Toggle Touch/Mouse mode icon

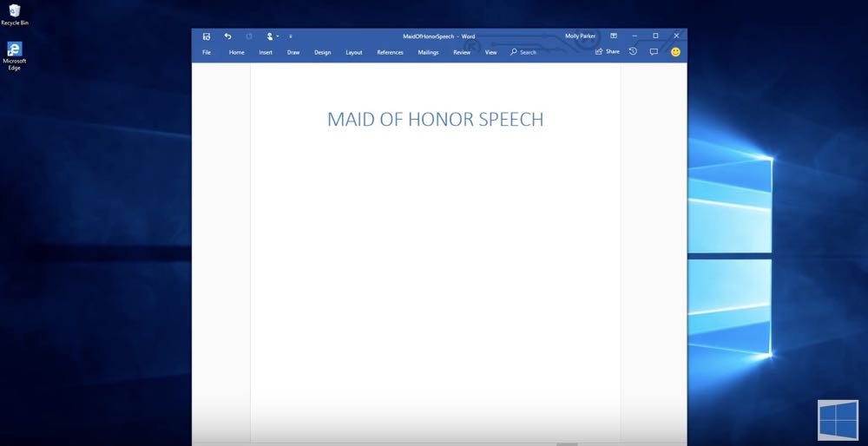(270, 36)
